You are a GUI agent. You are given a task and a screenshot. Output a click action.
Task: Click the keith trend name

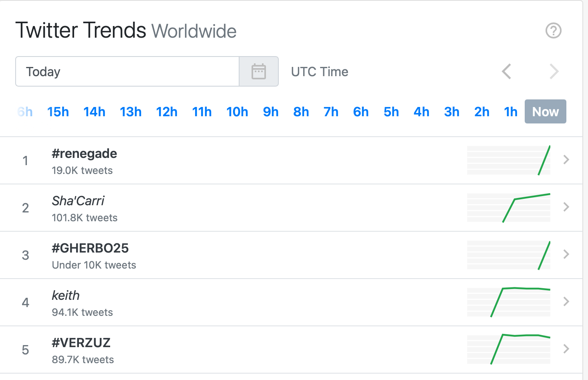click(x=66, y=295)
